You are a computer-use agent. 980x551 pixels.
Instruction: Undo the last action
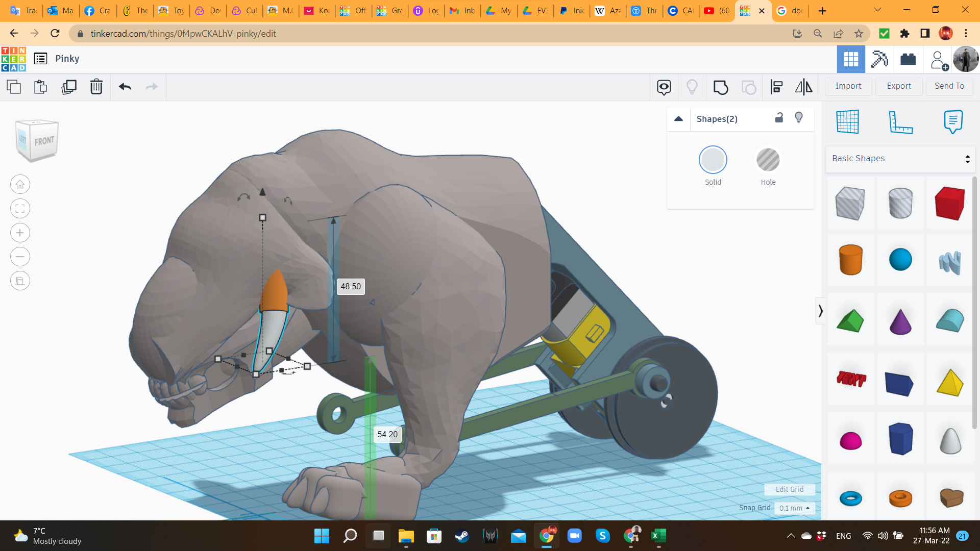click(125, 87)
